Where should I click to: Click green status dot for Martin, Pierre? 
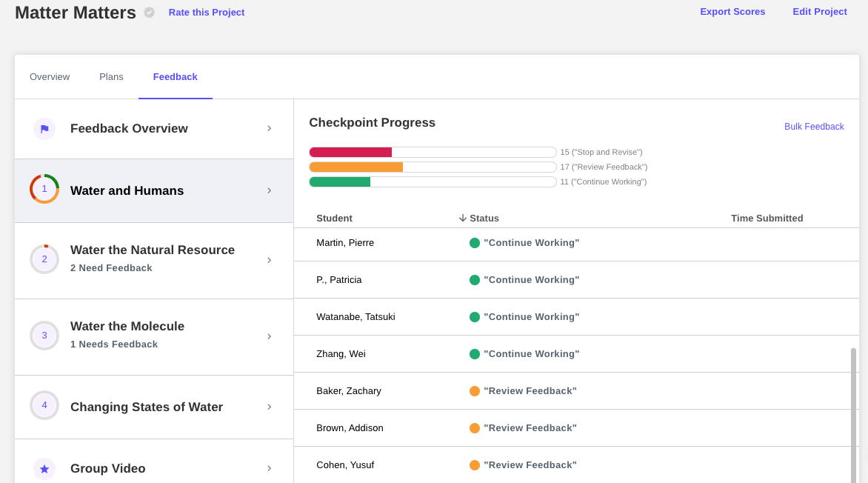coord(475,242)
